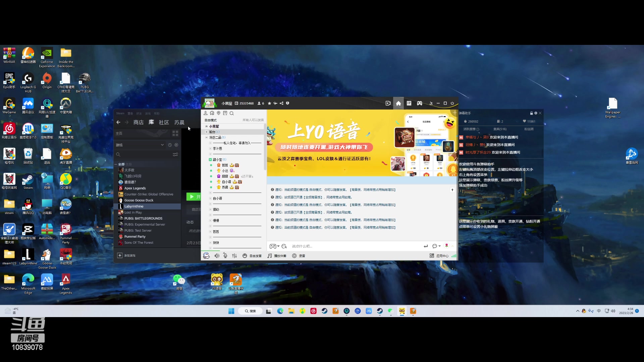Open the volume icon in system tray
The width and height of the screenshot is (644, 362).
tap(613, 311)
